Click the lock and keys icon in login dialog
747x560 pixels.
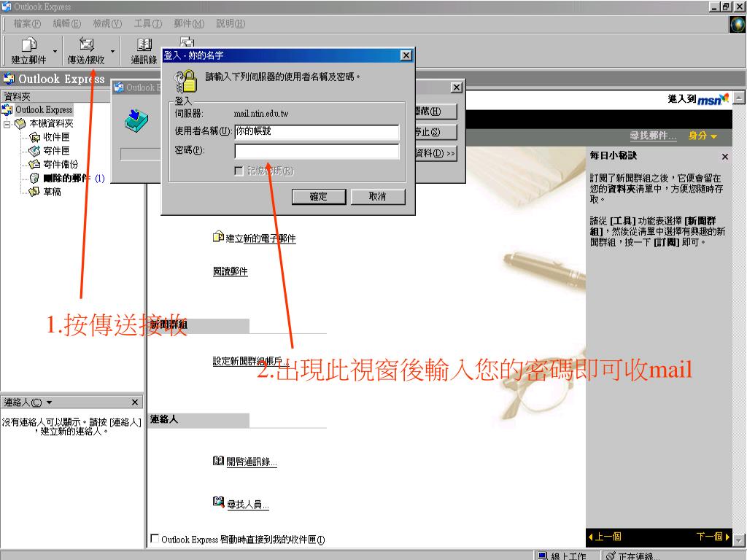click(186, 81)
